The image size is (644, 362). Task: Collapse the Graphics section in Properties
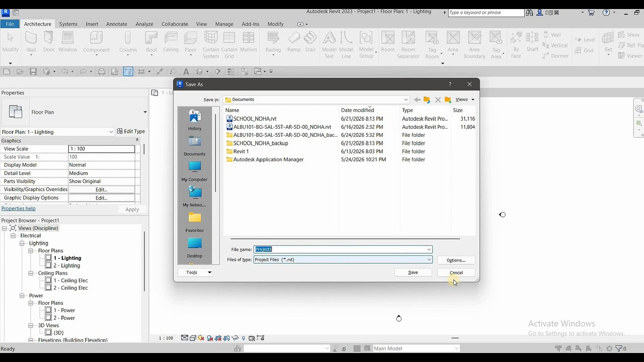point(137,140)
